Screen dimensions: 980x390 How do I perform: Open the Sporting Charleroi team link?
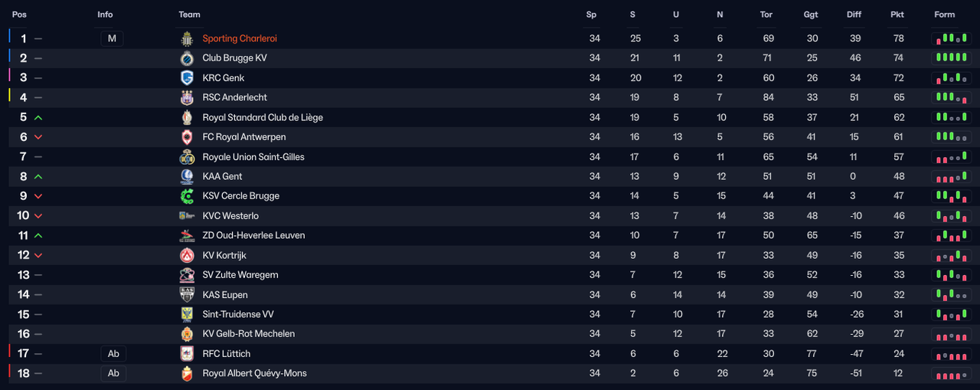point(240,38)
